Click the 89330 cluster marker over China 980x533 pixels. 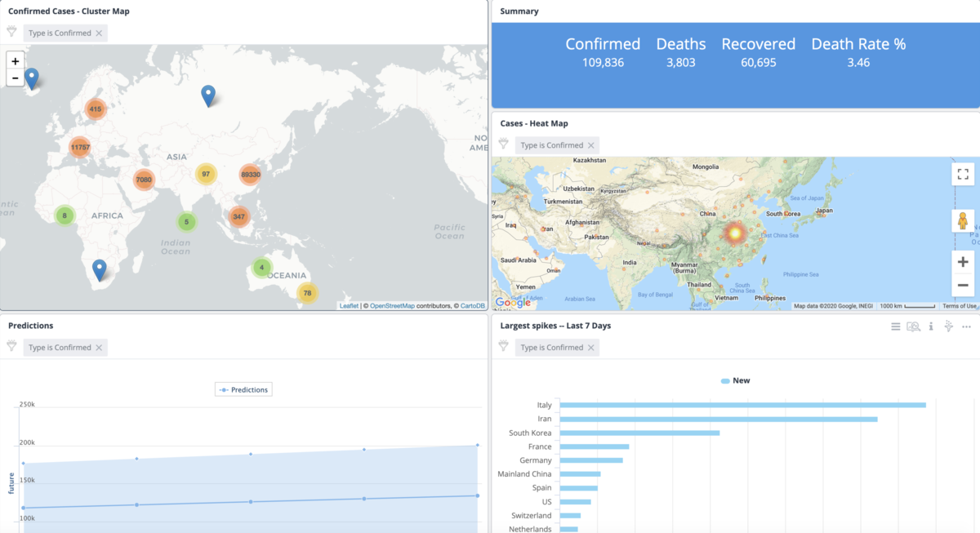(x=250, y=174)
